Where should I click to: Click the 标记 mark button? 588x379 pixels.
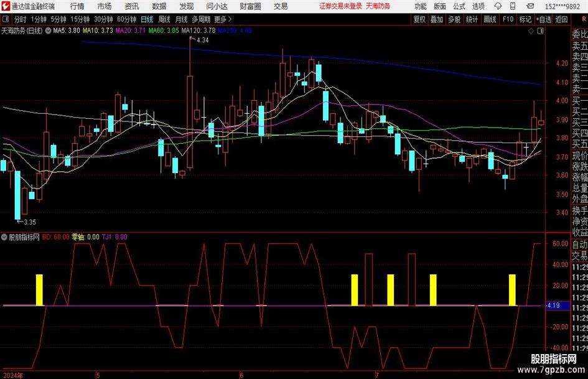(x=525, y=19)
